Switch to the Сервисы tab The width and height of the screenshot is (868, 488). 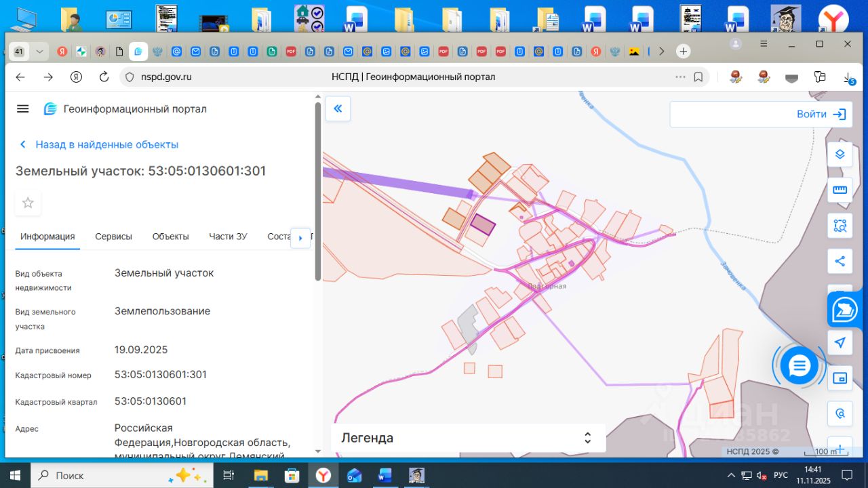113,237
